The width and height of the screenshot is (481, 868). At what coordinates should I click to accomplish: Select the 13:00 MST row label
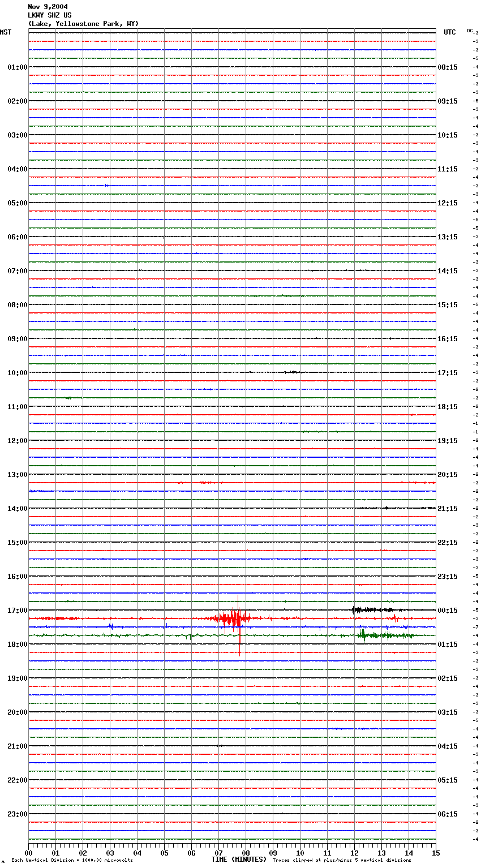[x=17, y=475]
